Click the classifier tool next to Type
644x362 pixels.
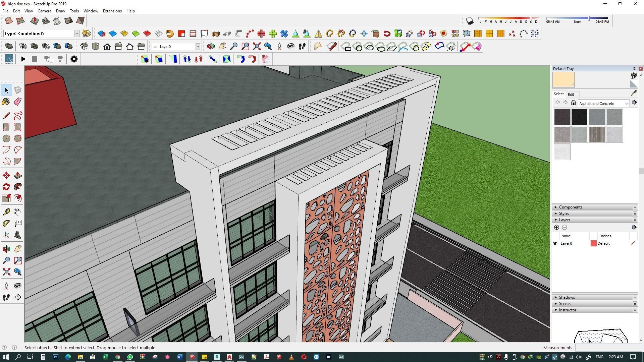click(87, 34)
